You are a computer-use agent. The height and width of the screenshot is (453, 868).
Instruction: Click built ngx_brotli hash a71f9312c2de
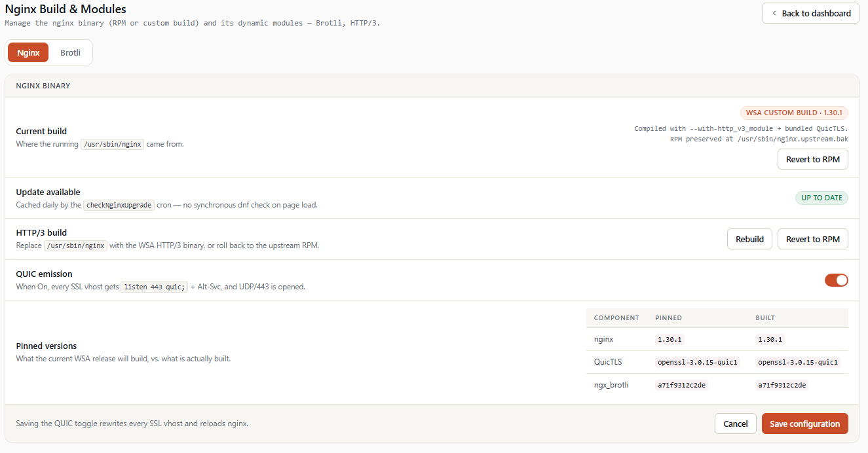[x=782, y=386]
